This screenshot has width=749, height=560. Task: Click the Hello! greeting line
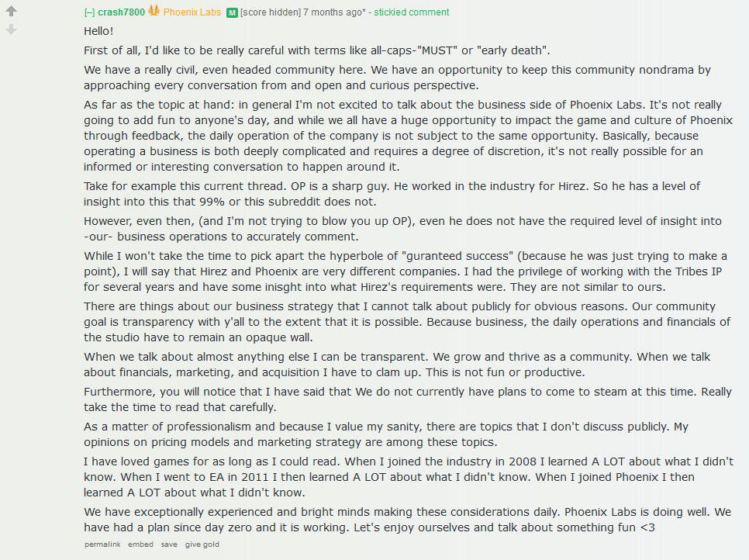tap(99, 31)
